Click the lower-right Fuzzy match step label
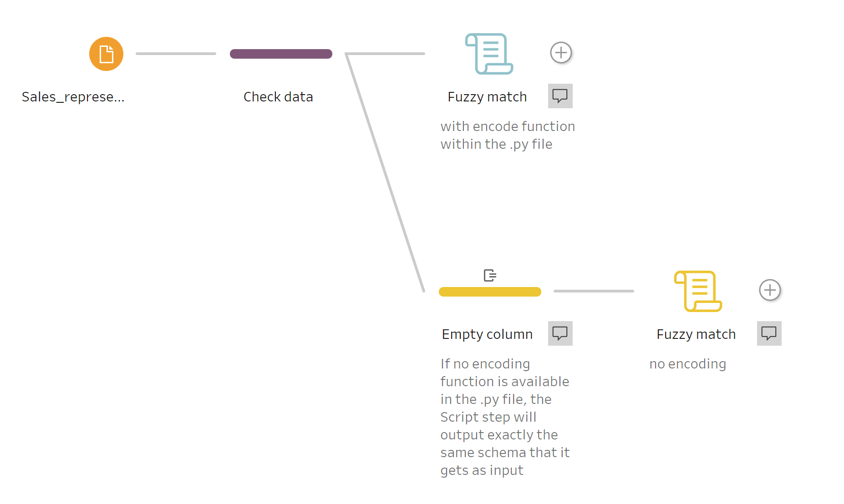This screenshot has height=504, width=844. tap(696, 334)
